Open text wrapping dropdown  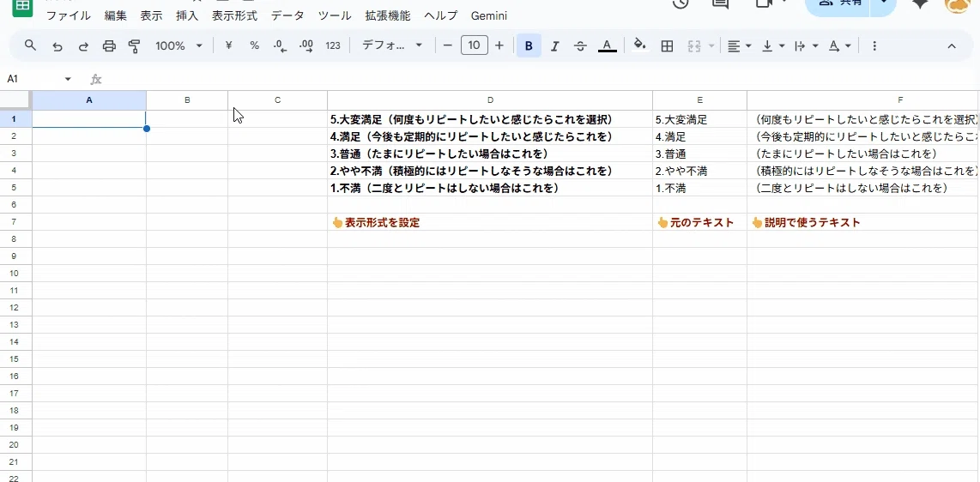pos(807,45)
